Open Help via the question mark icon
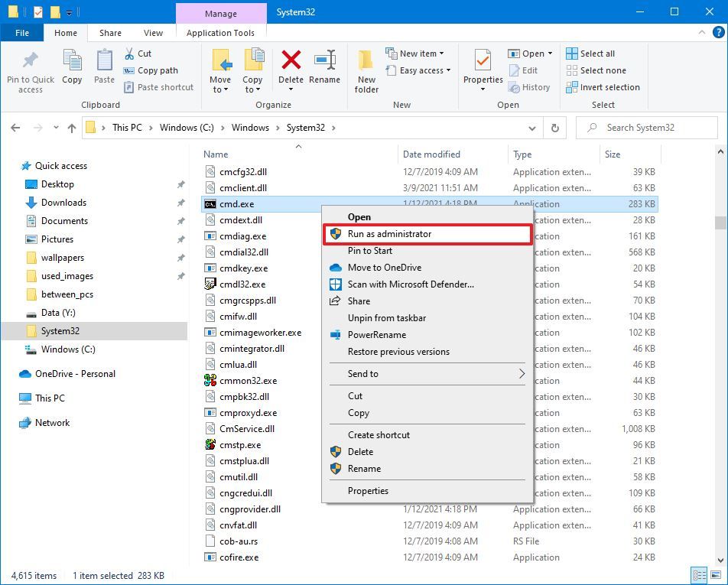Image resolution: width=728 pixels, height=585 pixels. coord(719,32)
